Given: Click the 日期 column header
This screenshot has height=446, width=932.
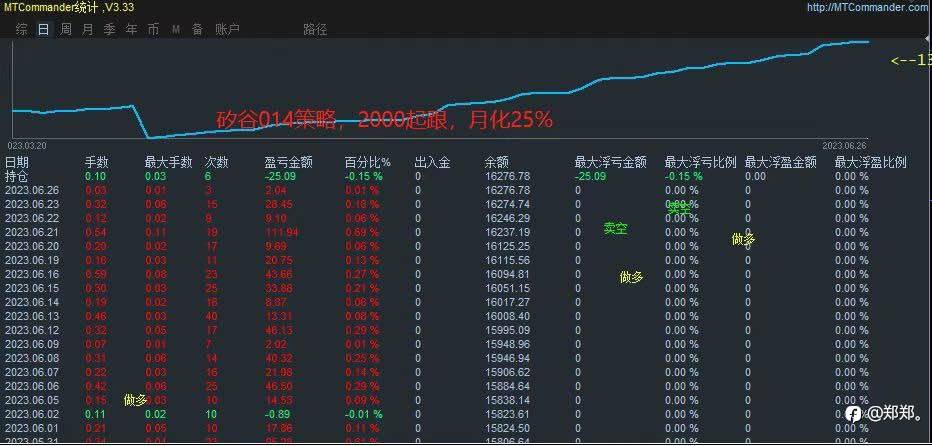Looking at the screenshot, I should tap(17, 162).
